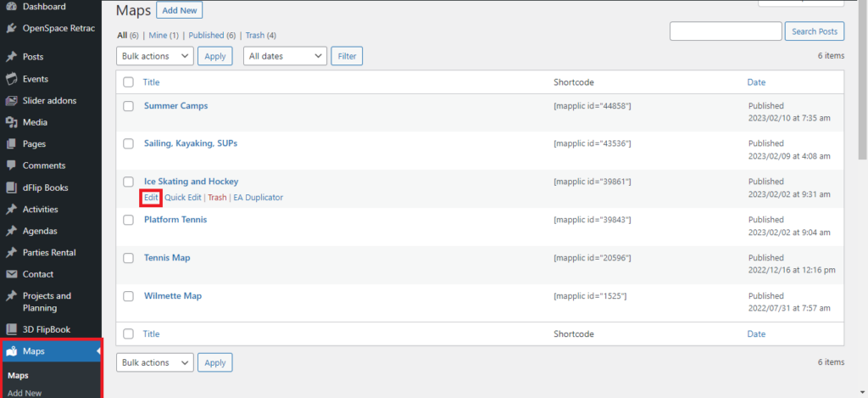Switch to the Trash (4) filter
Viewport: 868px width, 398px height.
pos(261,35)
